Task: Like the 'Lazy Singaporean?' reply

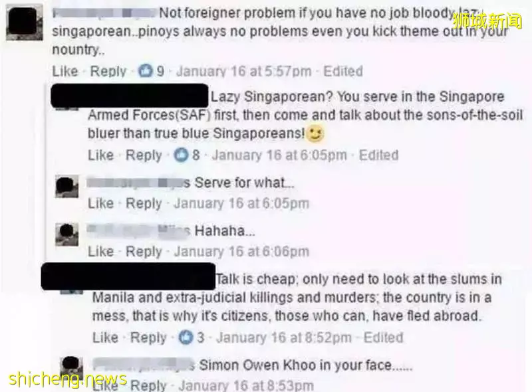Action: tap(101, 155)
